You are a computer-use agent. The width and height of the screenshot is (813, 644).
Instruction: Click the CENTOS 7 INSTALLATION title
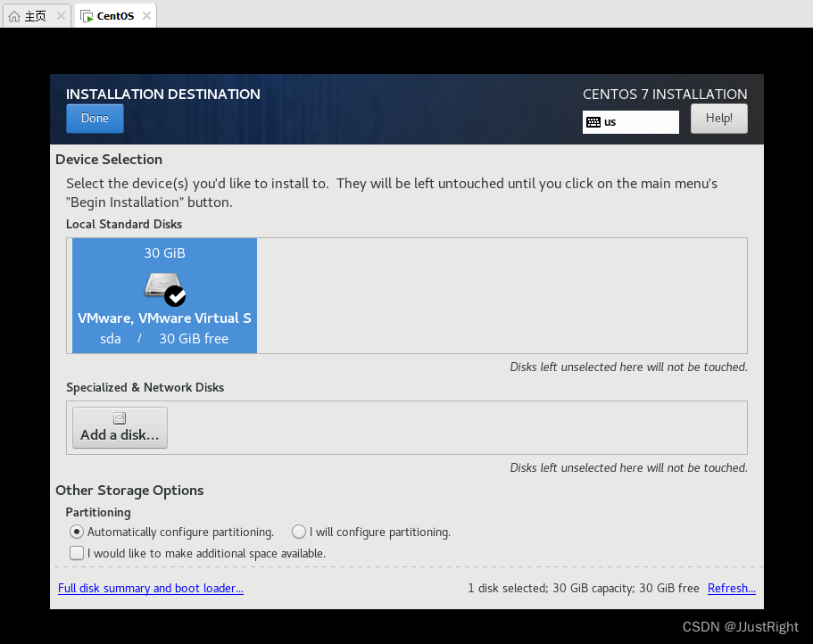[x=665, y=95]
